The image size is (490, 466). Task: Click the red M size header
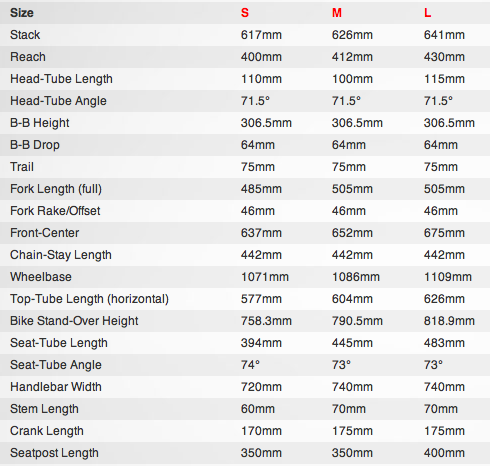pyautogui.click(x=337, y=13)
